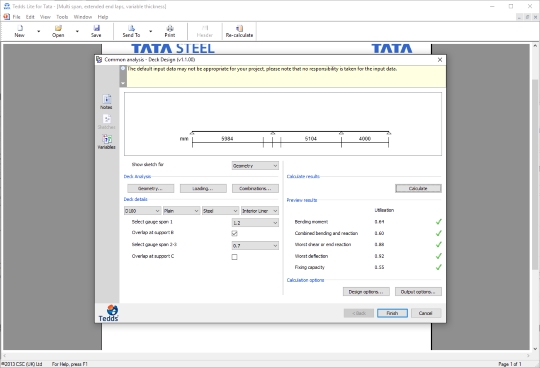
Task: Open the dropdown arrow beside New
Action: (x=39, y=31)
